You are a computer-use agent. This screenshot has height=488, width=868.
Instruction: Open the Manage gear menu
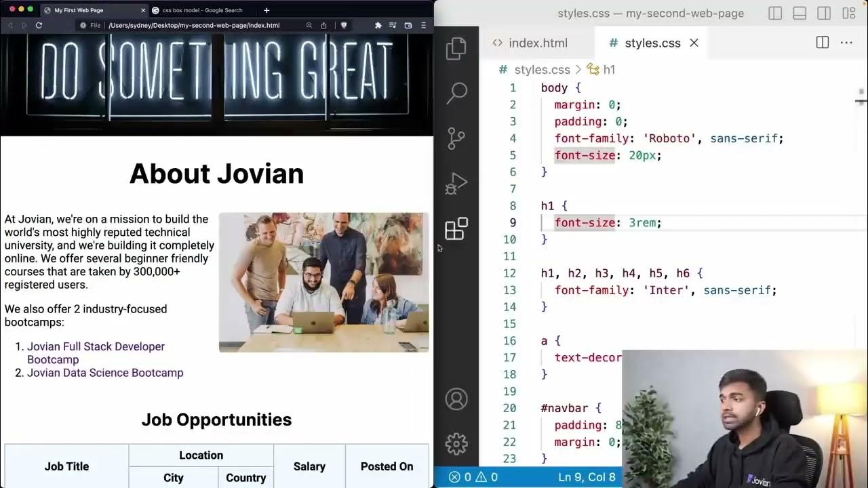(x=456, y=443)
